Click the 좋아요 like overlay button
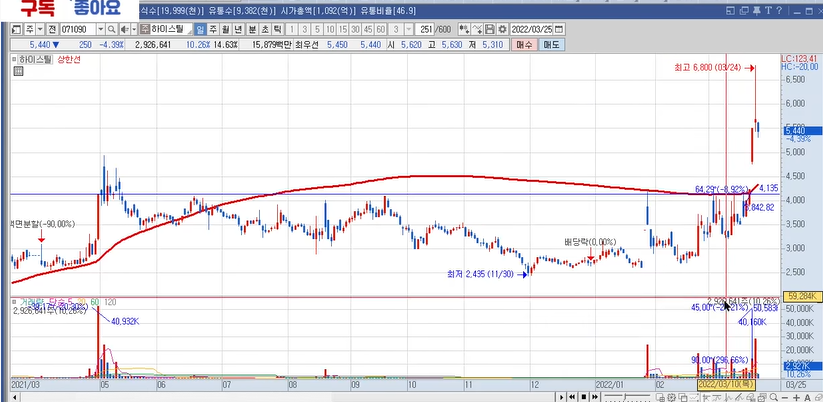Viewport: 823px width, 402px height. [98, 7]
